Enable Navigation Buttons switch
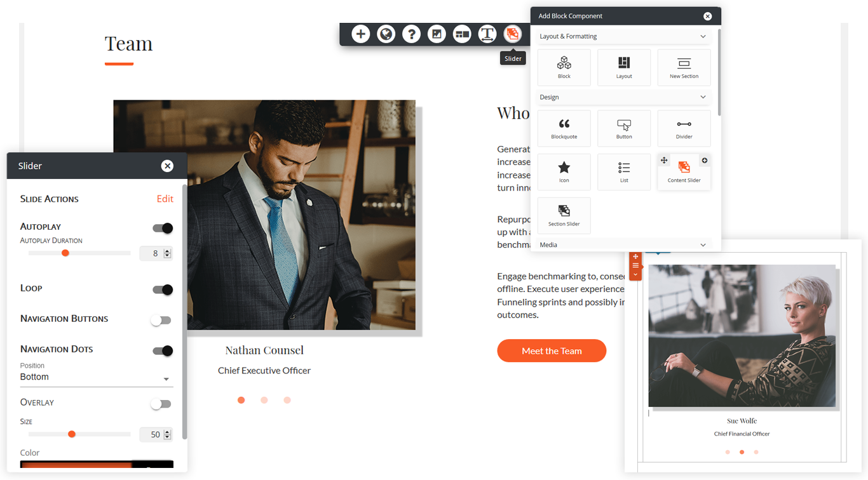This screenshot has width=868, height=480. (161, 320)
